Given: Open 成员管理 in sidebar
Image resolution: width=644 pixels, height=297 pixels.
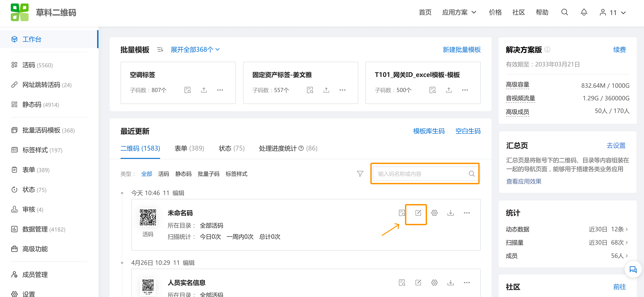Looking at the screenshot, I should (x=35, y=274).
